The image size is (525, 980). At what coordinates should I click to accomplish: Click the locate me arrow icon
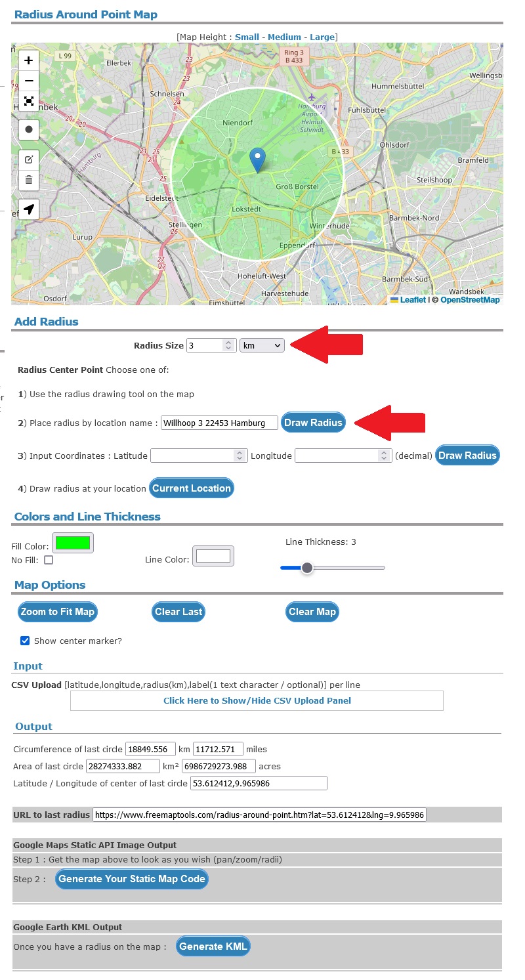pyautogui.click(x=29, y=209)
